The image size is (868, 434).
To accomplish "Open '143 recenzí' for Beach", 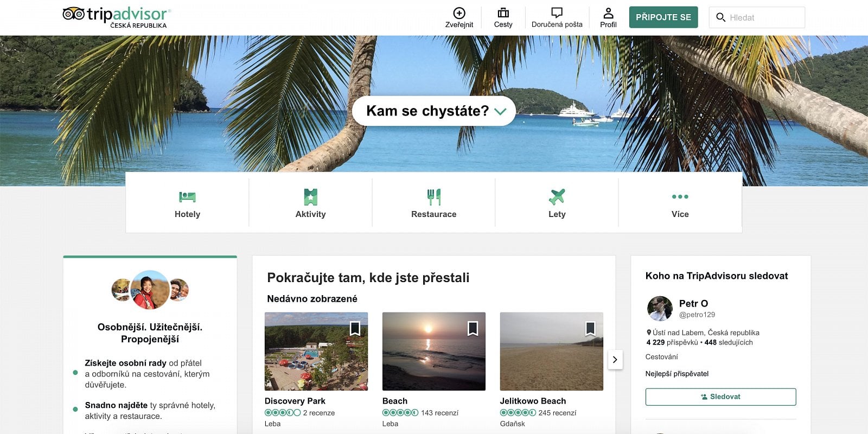I will click(439, 413).
